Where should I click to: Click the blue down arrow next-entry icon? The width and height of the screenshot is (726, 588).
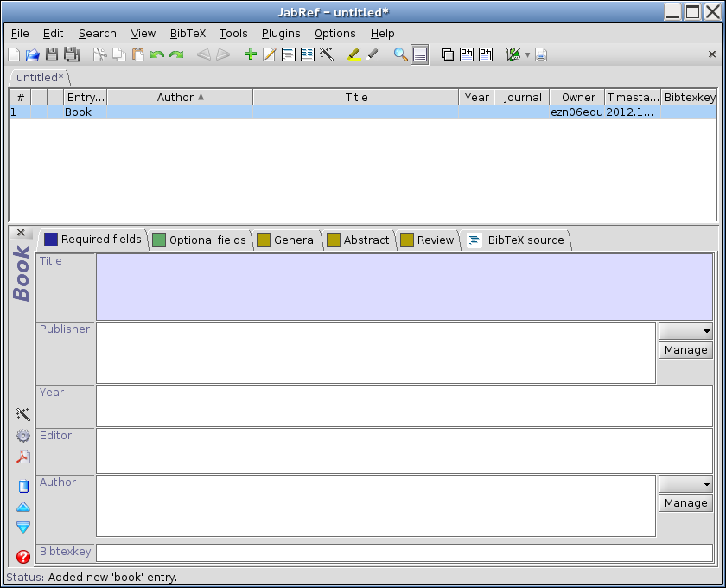tap(23, 527)
